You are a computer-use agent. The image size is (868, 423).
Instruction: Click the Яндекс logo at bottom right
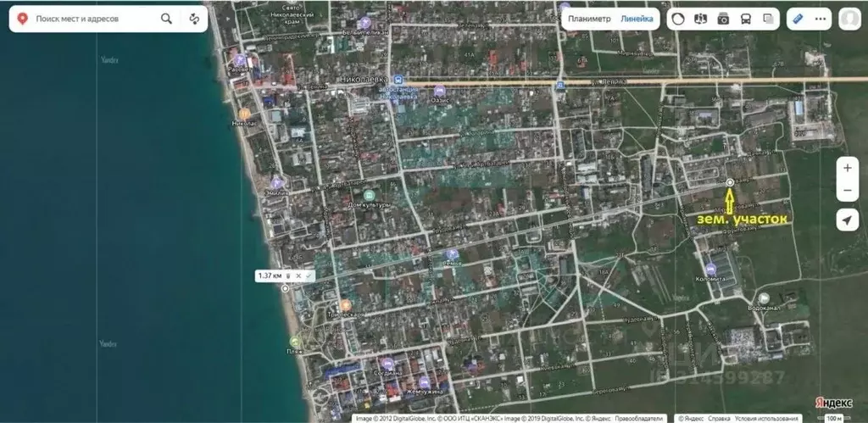[833, 403]
